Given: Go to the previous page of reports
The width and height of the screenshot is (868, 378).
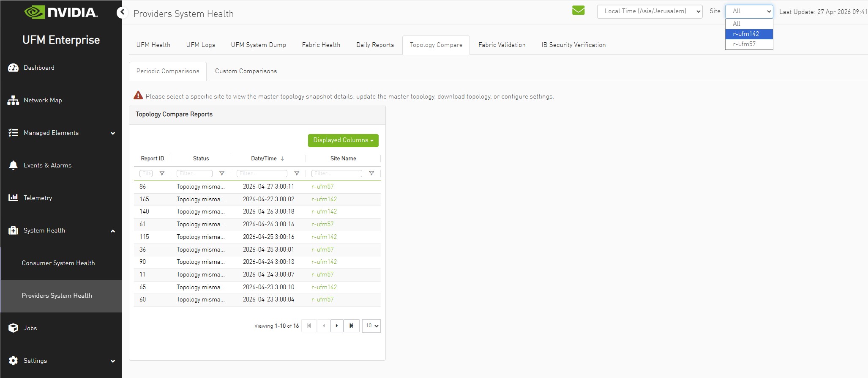Looking at the screenshot, I should [324, 326].
